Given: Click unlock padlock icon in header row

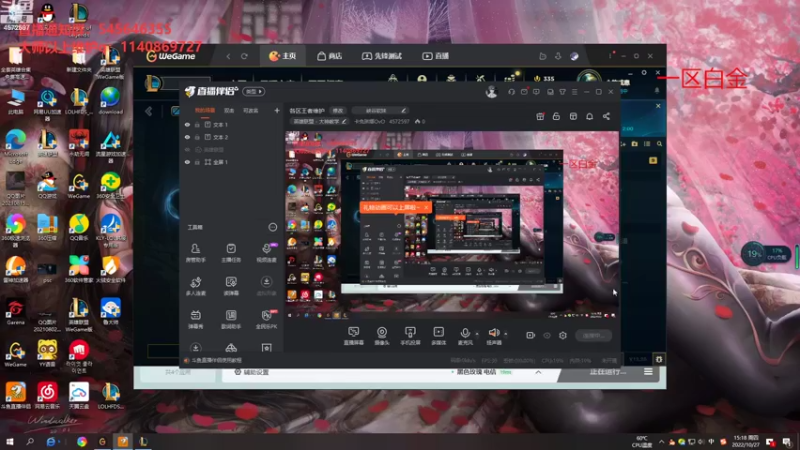Looking at the screenshot, I should [x=556, y=116].
